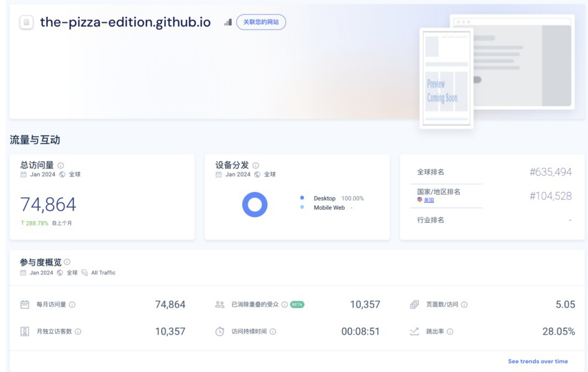Image resolution: width=588 pixels, height=372 pixels.
Task: Click the All Traffic devices icon
Action: point(85,273)
